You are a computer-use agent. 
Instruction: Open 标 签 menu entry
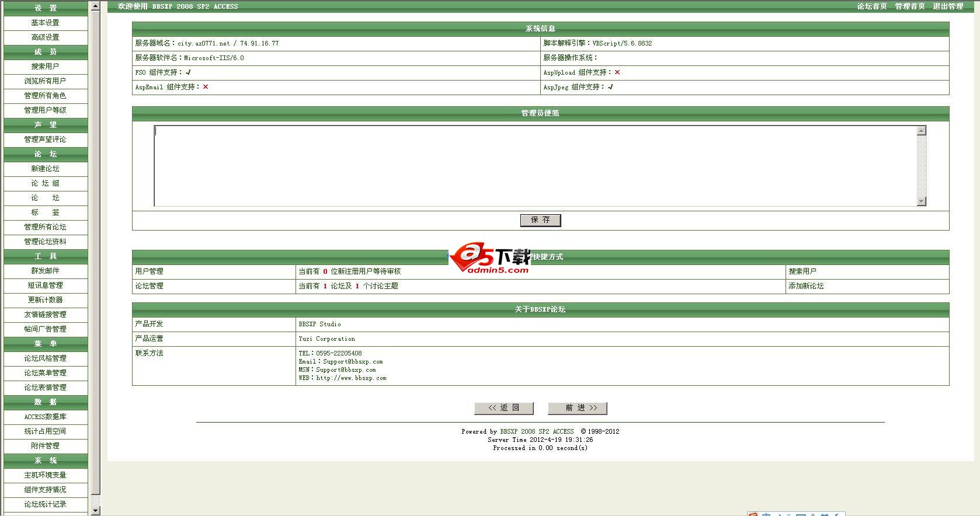point(45,212)
